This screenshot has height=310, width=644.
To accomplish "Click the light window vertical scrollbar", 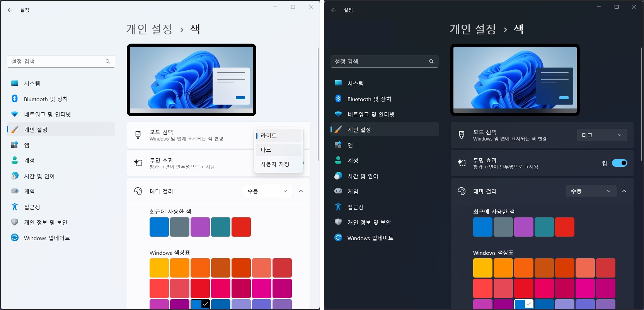I will point(318,104).
